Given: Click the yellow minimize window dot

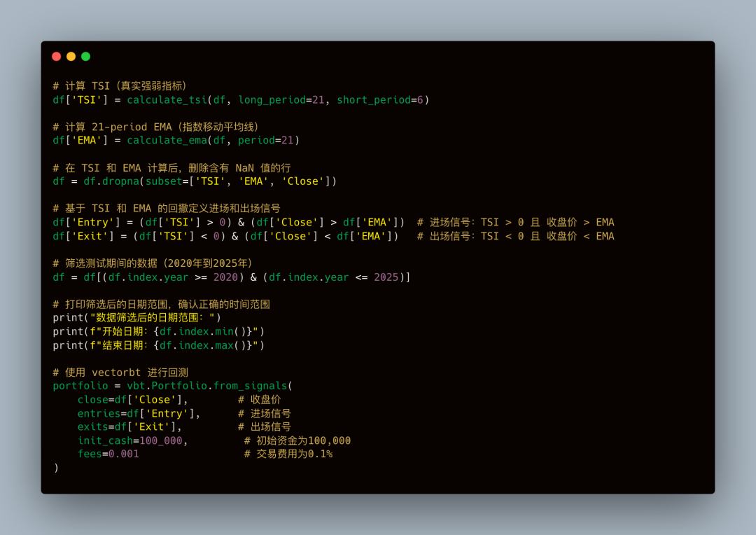Looking at the screenshot, I should coord(71,57).
